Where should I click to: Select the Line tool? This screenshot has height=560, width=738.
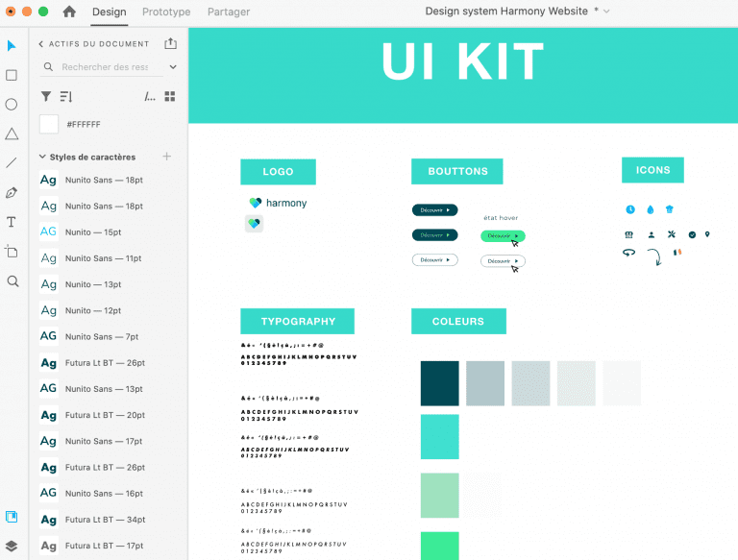point(12,163)
